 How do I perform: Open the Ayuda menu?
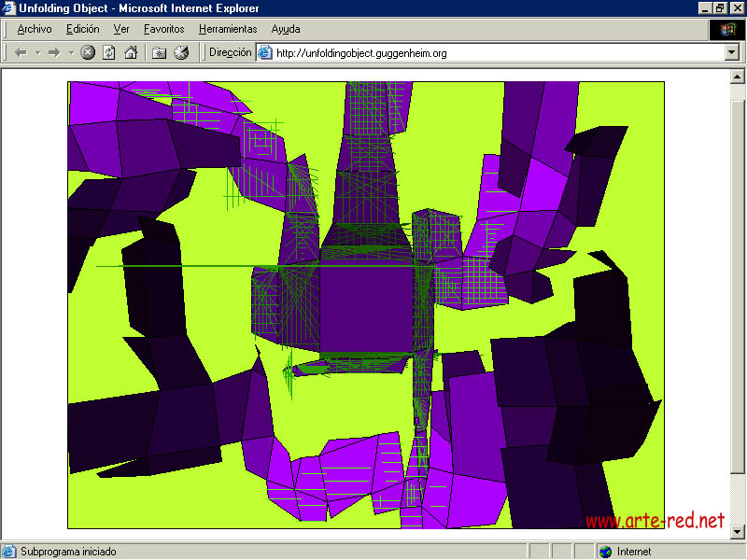pyautogui.click(x=286, y=29)
